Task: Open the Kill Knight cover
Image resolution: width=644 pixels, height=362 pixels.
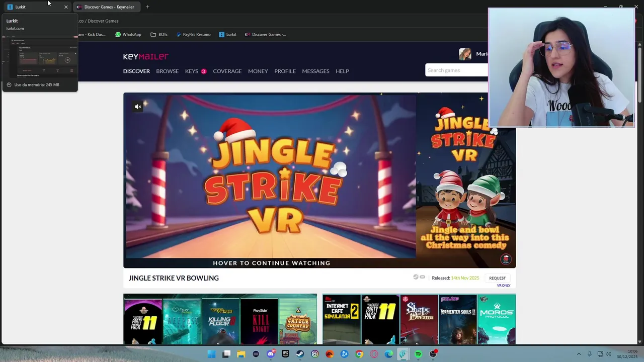Action: tap(259, 322)
